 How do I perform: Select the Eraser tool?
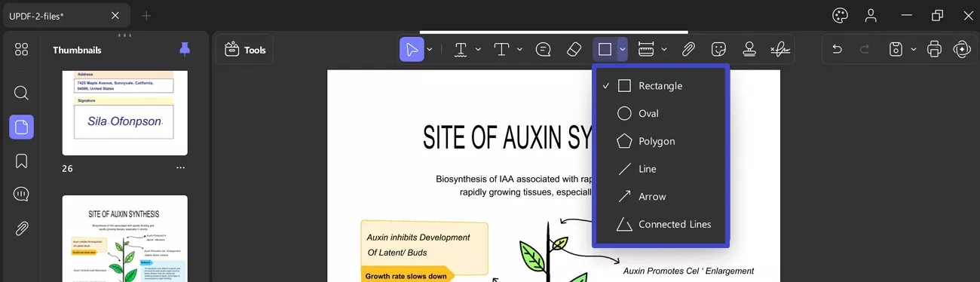574,49
